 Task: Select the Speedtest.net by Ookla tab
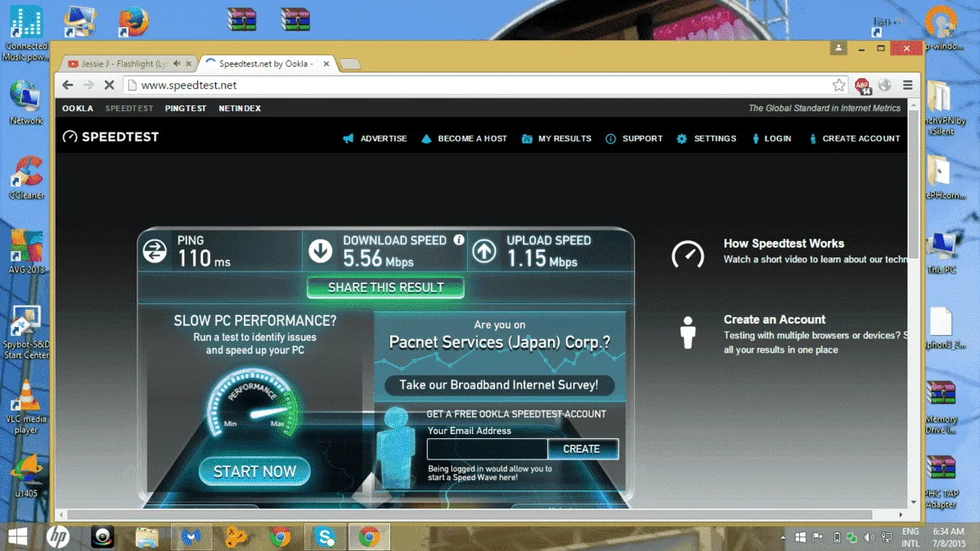click(x=266, y=64)
